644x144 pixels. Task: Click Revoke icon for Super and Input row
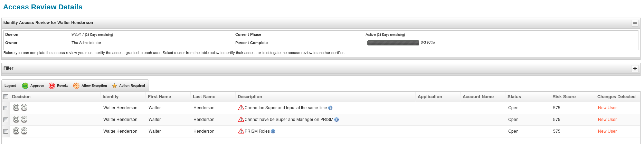tap(16, 107)
